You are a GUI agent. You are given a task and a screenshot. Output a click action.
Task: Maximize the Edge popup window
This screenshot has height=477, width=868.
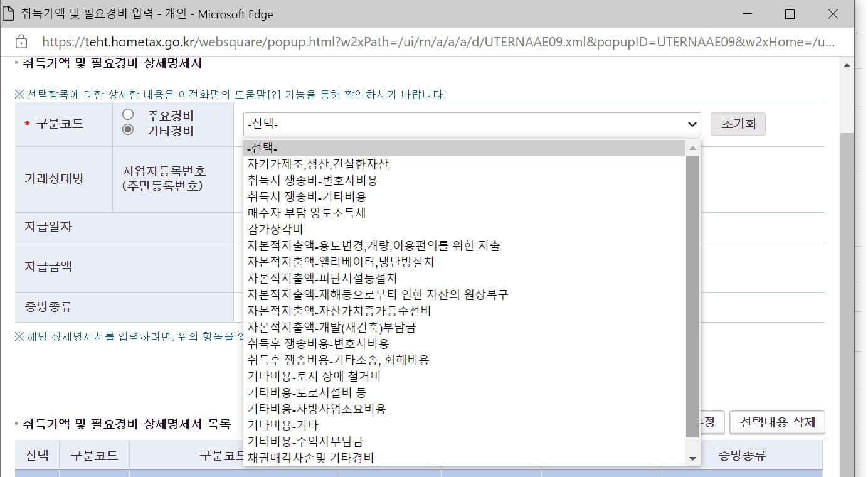[x=790, y=14]
